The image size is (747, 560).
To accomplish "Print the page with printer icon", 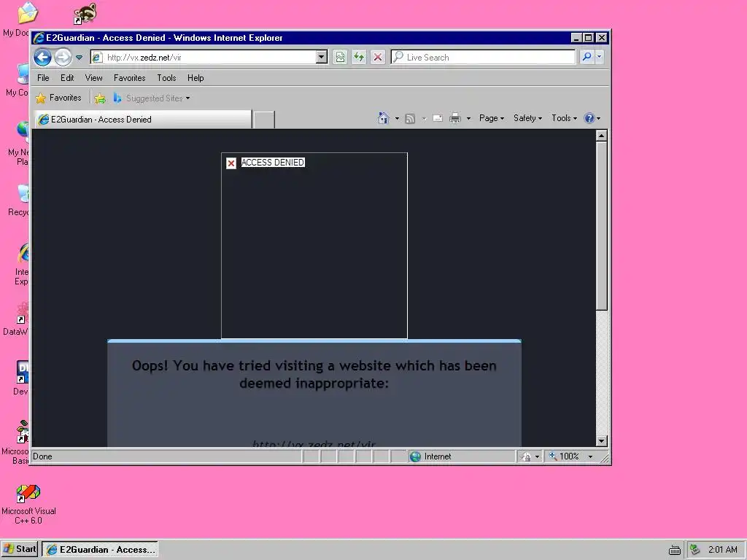I will coord(455,118).
